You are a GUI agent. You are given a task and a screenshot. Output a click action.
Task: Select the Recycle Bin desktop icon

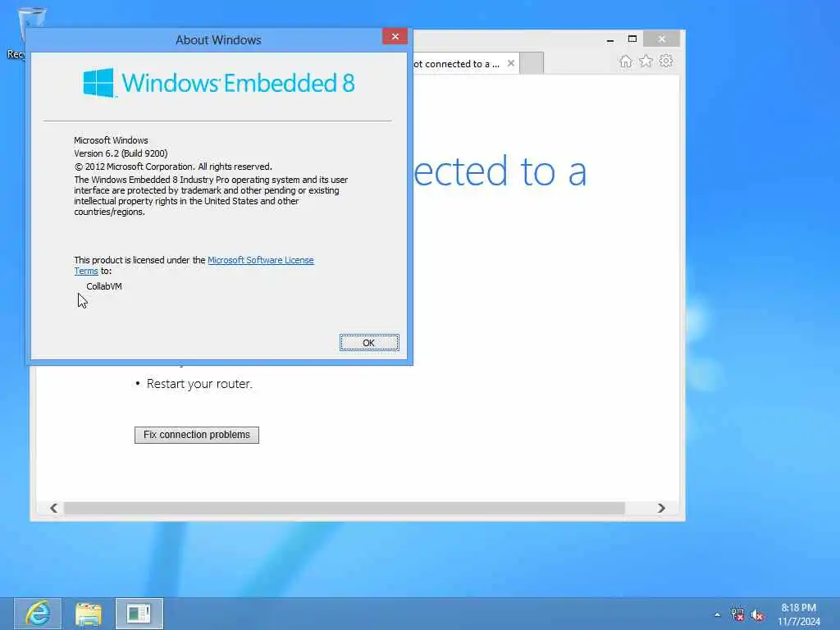(21, 32)
